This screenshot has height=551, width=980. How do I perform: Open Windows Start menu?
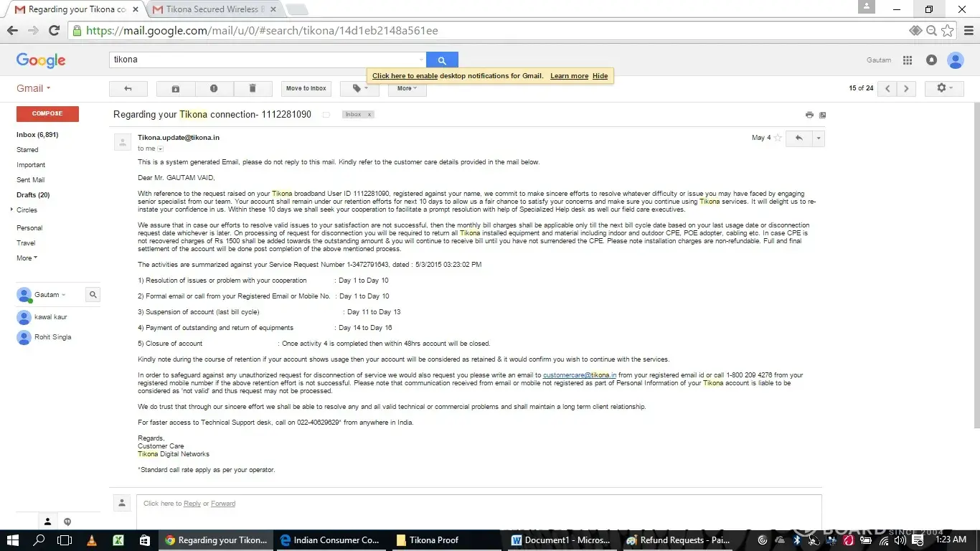[13, 540]
